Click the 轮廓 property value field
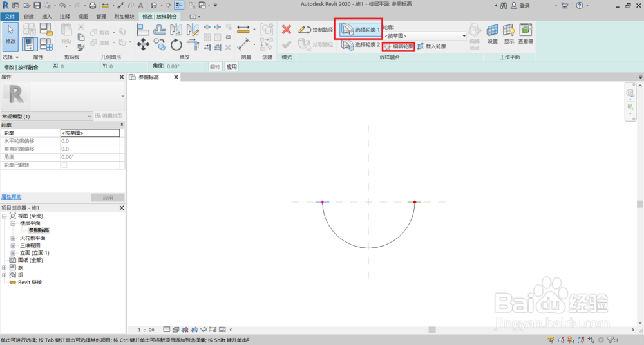The height and width of the screenshot is (345, 644). pyautogui.click(x=90, y=133)
